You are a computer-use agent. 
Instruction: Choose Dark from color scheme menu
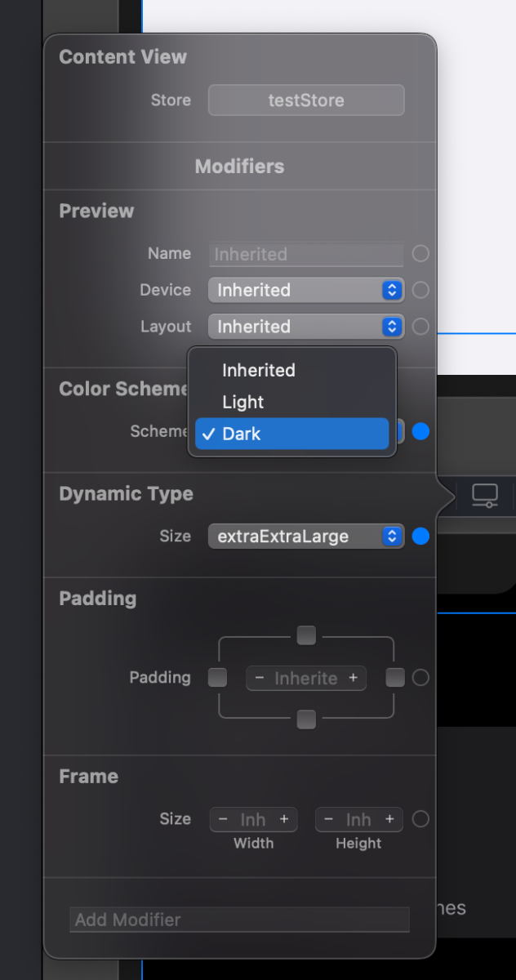point(292,434)
